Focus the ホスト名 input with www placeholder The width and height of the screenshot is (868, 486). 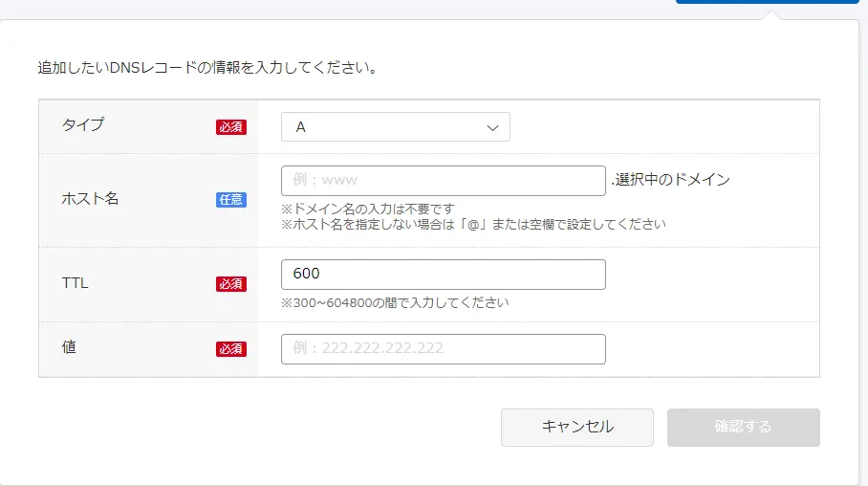click(443, 180)
